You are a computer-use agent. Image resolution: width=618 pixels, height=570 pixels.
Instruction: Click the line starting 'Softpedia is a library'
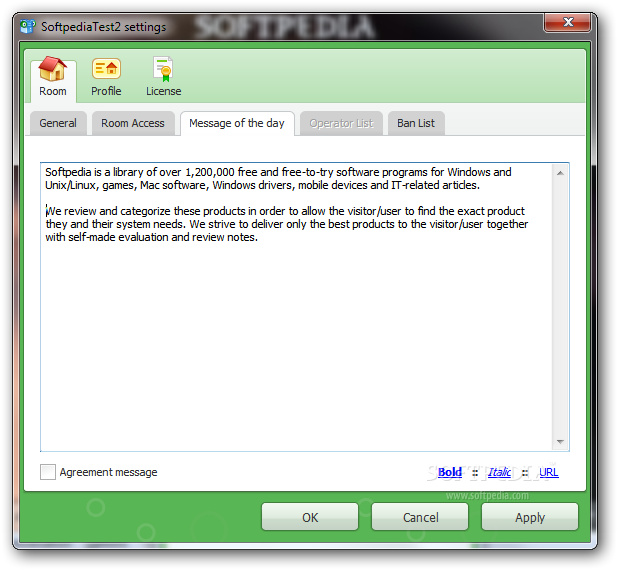[278, 172]
